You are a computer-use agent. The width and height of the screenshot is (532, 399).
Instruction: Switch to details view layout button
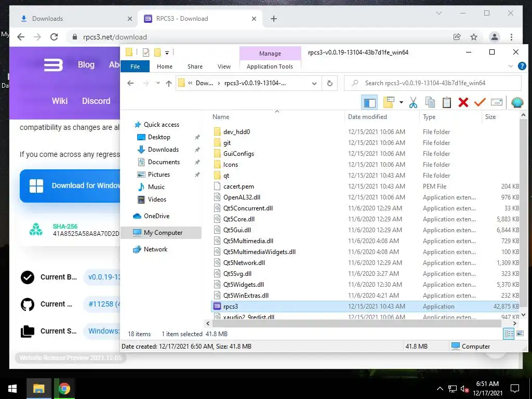[509, 334]
